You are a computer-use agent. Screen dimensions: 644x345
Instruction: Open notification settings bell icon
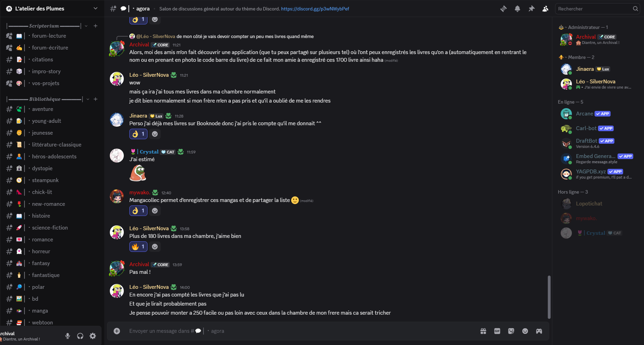(517, 9)
